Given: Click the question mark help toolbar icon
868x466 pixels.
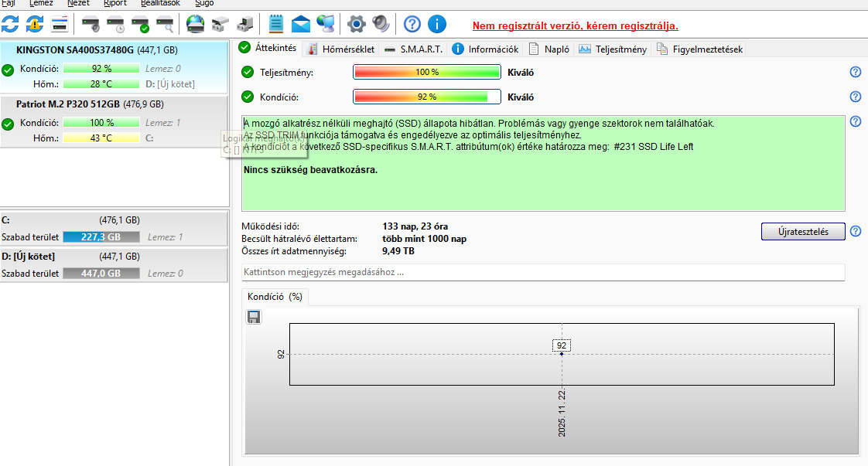Looking at the screenshot, I should [412, 24].
